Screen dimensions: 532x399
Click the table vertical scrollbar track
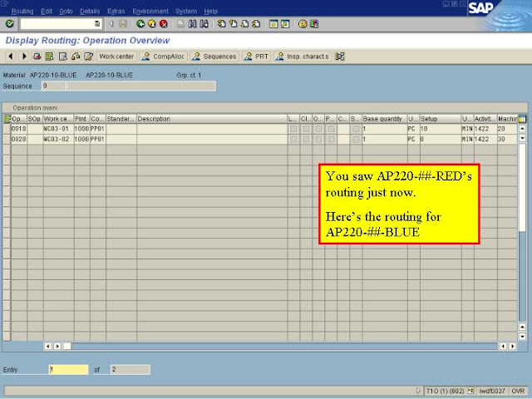[x=522, y=232]
